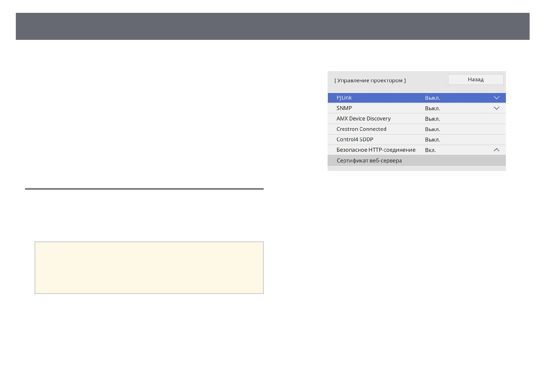Select the Control4 SDDP label
Screen dimensions: 555x392
pyautogui.click(x=355, y=139)
